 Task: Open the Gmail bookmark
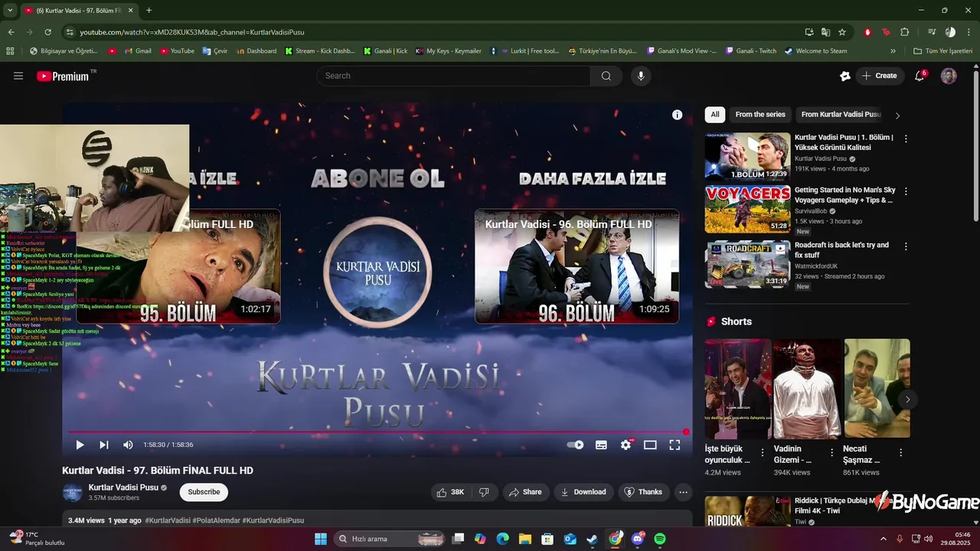(136, 51)
